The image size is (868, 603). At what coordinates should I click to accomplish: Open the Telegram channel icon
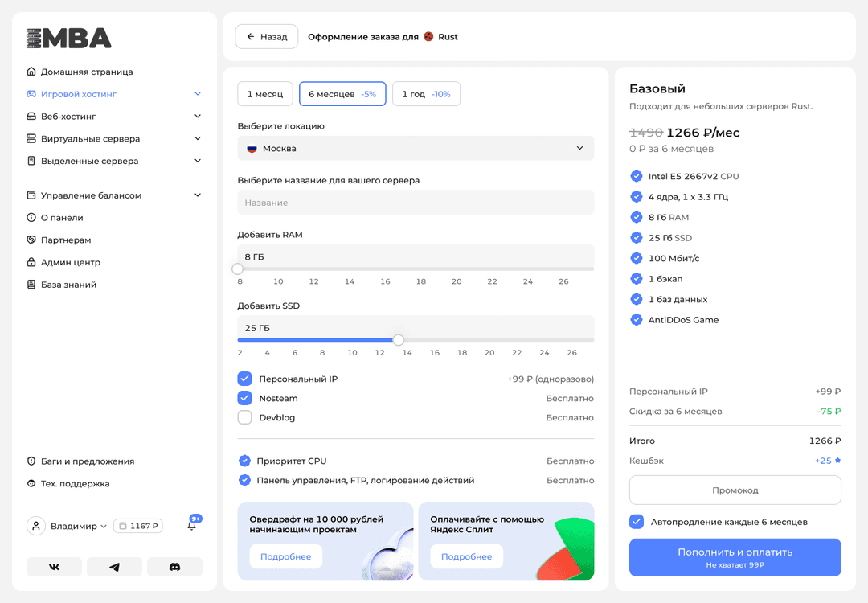(114, 567)
